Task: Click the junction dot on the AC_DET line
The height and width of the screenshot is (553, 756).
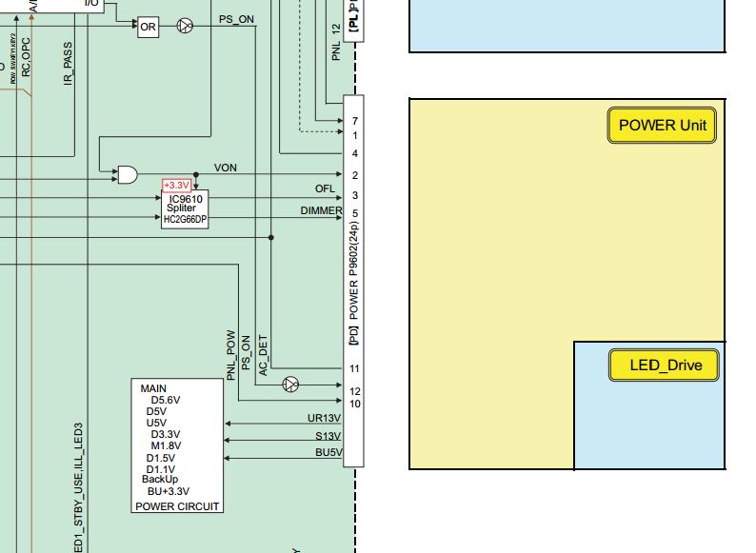Action: 271,237
